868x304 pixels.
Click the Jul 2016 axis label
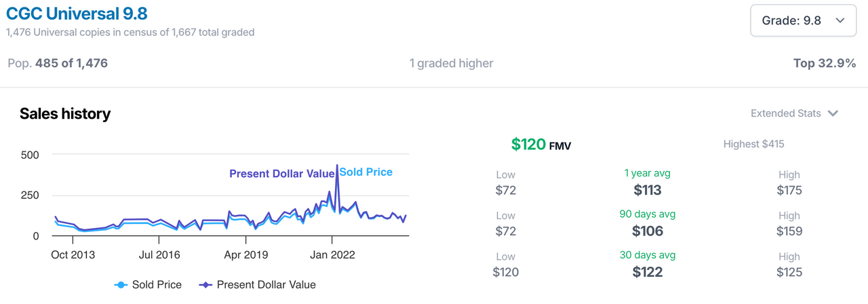pos(159,255)
